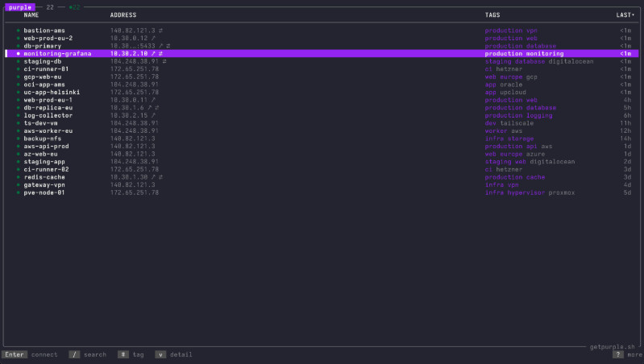Click the jump arrow icon in db-primary row
Viewport: 644px width, 364px height.
coord(160,46)
